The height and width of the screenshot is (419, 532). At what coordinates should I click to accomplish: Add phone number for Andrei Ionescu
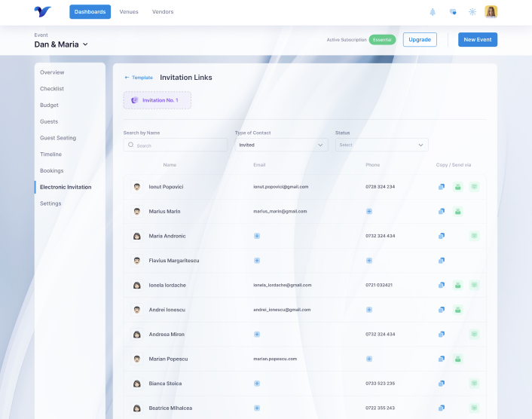(x=369, y=310)
